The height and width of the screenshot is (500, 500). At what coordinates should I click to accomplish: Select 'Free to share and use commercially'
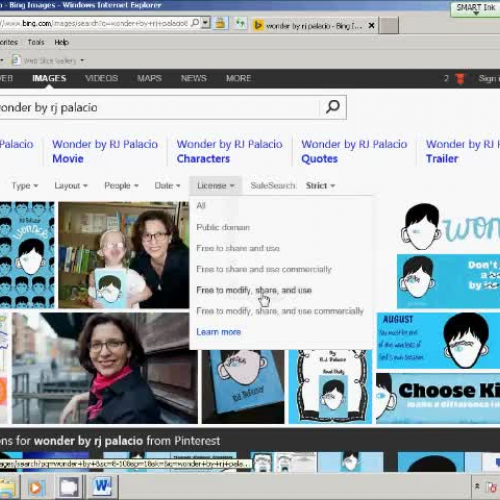tap(264, 269)
